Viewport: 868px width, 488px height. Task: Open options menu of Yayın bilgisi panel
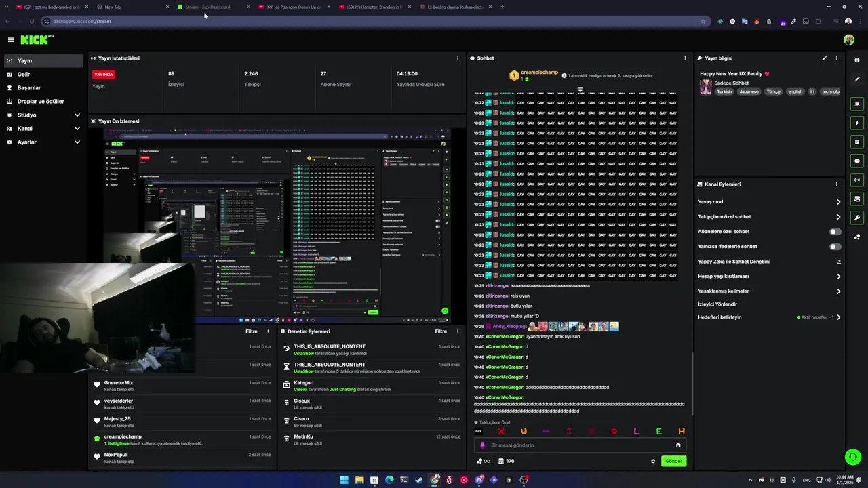pos(836,58)
